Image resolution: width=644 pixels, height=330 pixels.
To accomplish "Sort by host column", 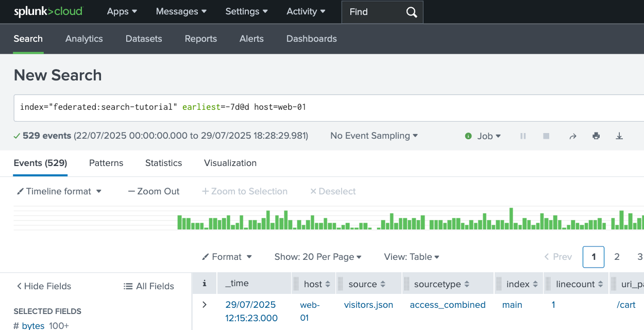I will 328,284.
